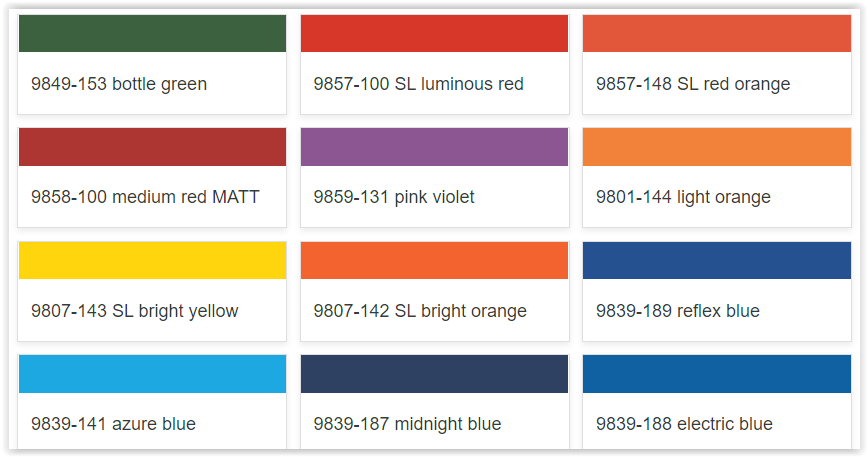The width and height of the screenshot is (868, 457).
Task: Click the light orange swatch
Action: [716, 147]
